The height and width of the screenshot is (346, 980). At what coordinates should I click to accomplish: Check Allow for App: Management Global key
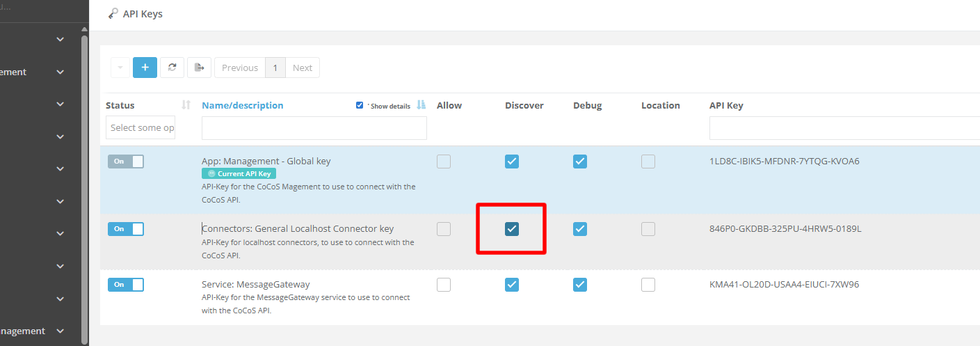[x=444, y=162]
